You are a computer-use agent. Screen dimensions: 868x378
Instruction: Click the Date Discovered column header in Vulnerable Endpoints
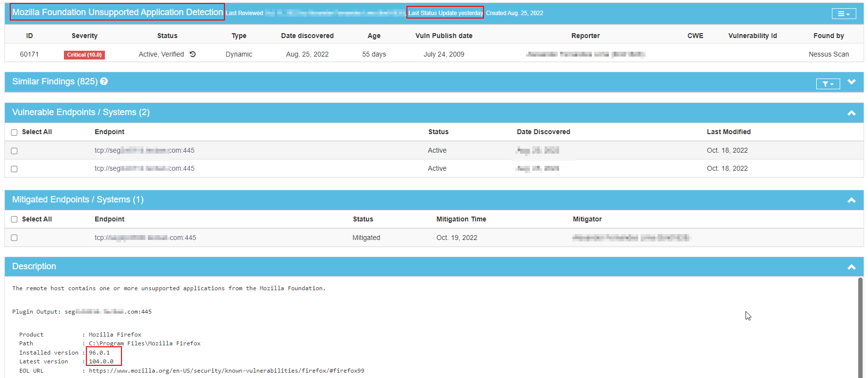click(544, 132)
